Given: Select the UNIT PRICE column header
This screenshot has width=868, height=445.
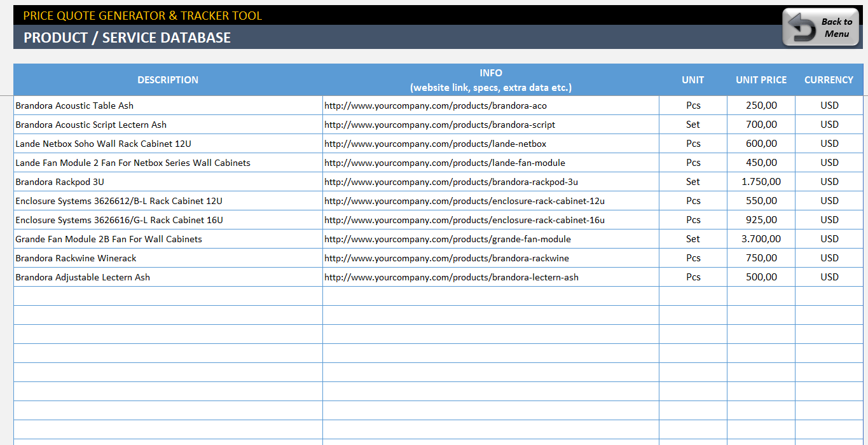Looking at the screenshot, I should pos(761,79).
